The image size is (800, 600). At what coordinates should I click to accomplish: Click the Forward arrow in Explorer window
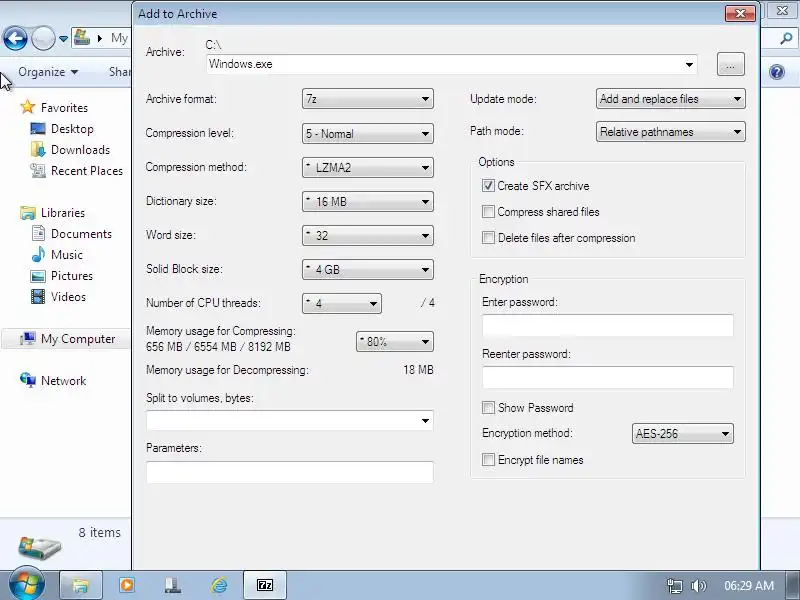pyautogui.click(x=43, y=38)
